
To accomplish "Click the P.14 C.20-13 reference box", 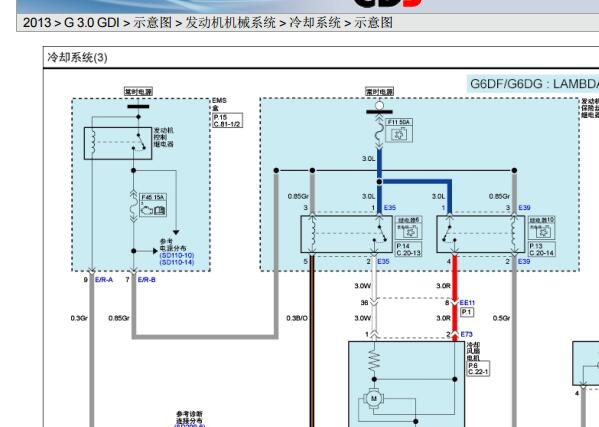I will [x=408, y=249].
